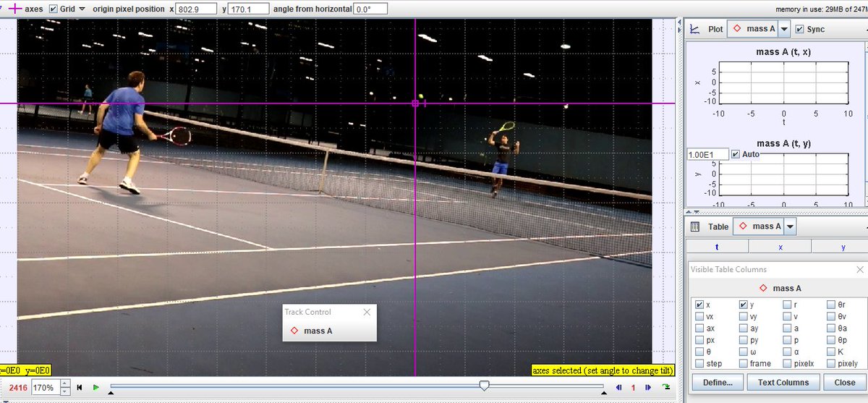868x403 pixels.
Task: Click mass A in Track Control
Action: 312,331
